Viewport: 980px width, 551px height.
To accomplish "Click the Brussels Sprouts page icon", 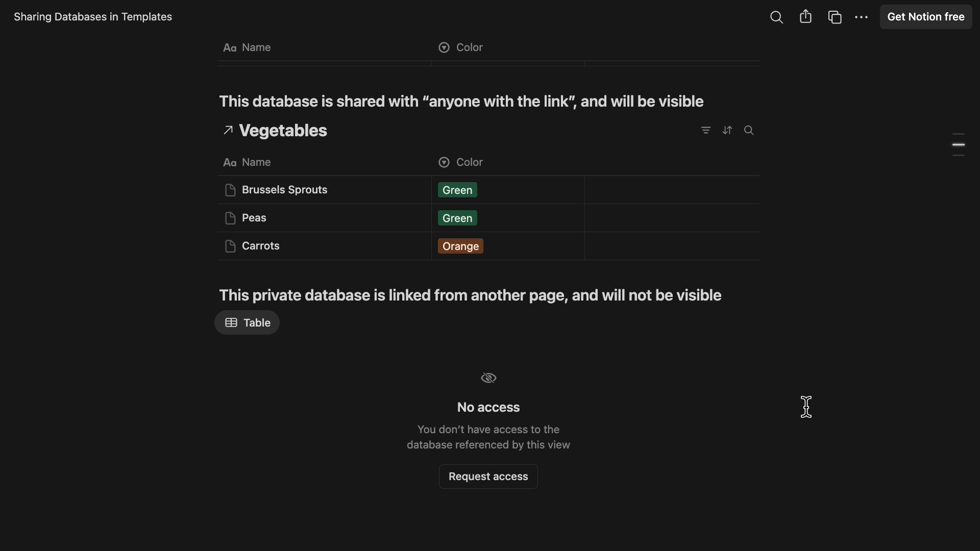I will coord(230,190).
